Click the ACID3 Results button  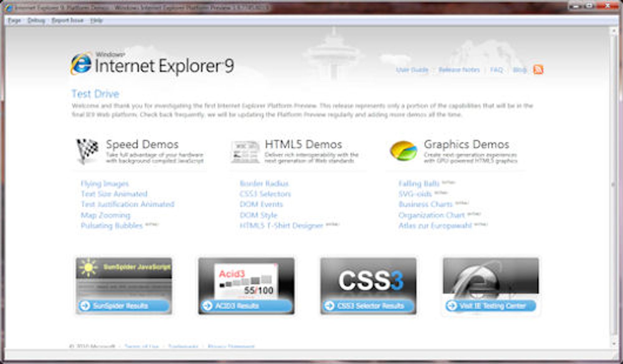click(x=246, y=306)
